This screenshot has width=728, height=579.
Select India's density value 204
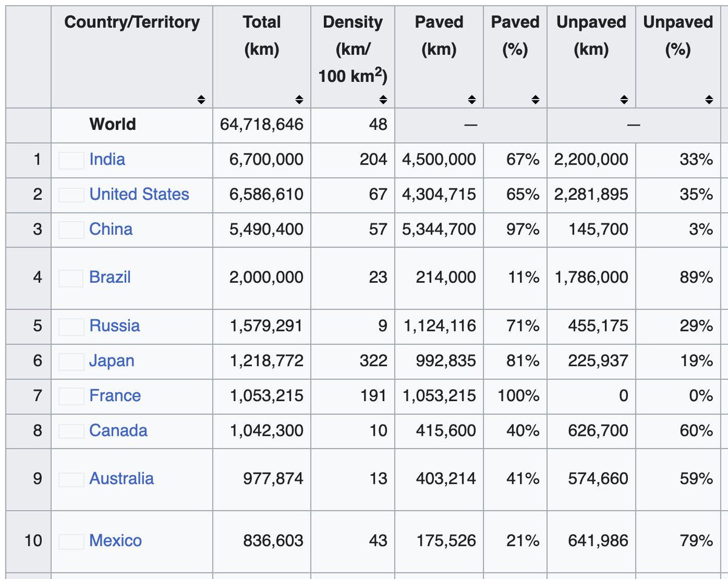(373, 160)
